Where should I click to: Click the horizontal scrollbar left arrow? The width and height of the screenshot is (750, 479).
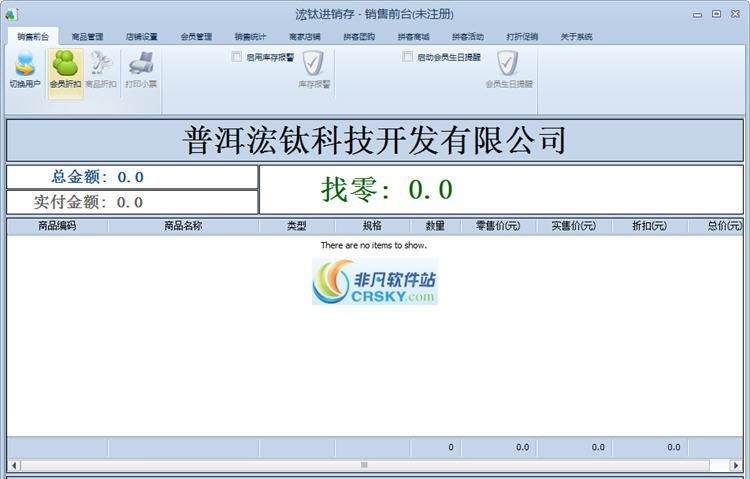tap(14, 465)
